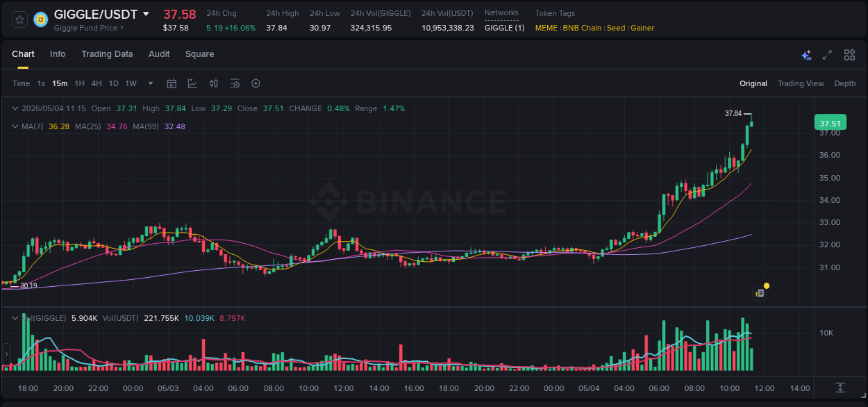Click the 30.19 low price marker
Viewport: 868px width, 407px height.
pyautogui.click(x=28, y=285)
